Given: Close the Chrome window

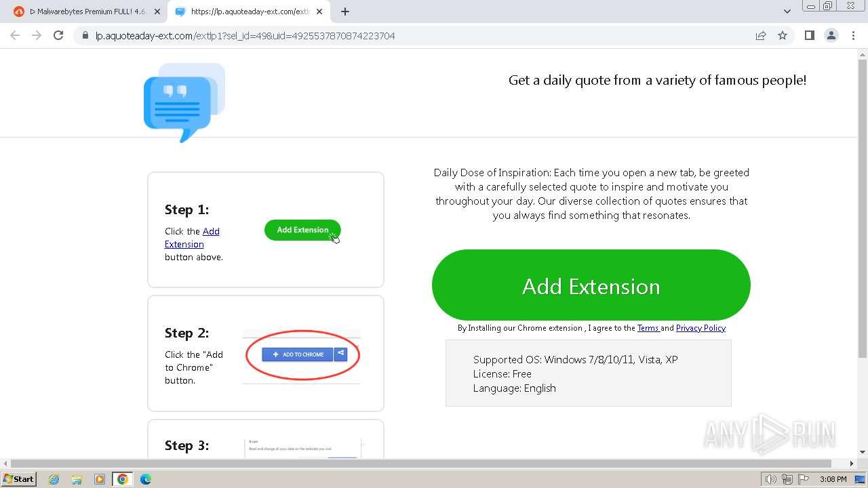Looking at the screenshot, I should [850, 6].
